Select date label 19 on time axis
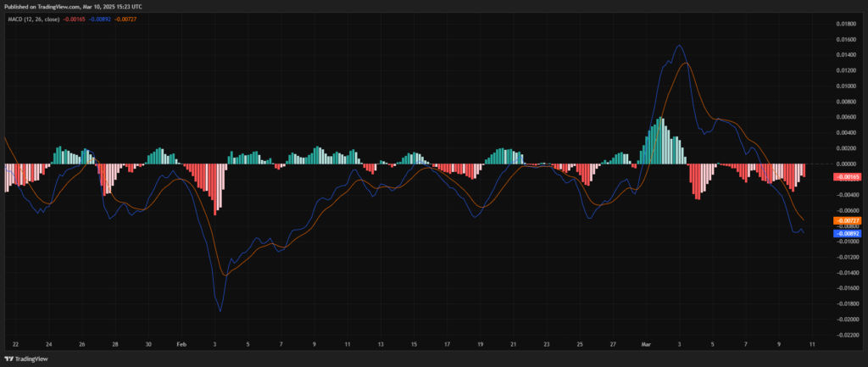The width and height of the screenshot is (868, 367). (480, 344)
